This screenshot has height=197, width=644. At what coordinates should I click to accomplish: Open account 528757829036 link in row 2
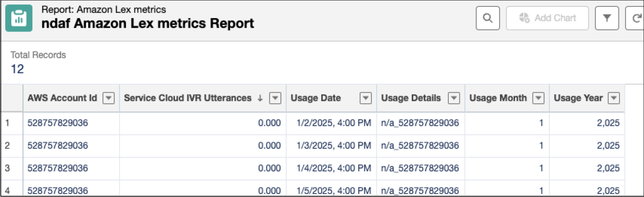(58, 146)
